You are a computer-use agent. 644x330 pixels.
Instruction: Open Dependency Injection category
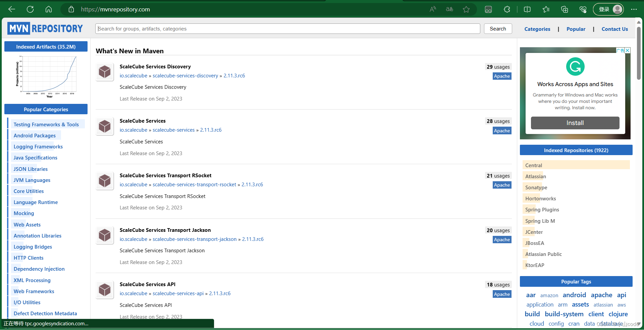coord(39,269)
